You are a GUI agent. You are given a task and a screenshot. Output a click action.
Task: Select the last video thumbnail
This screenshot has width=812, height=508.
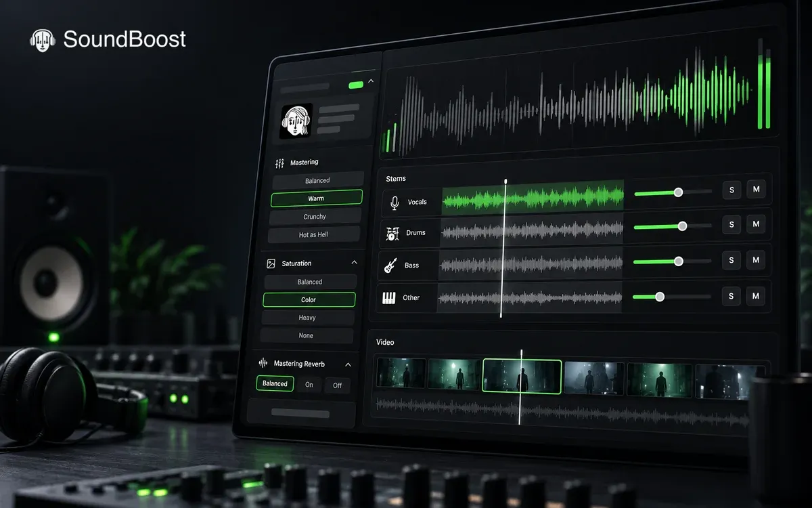pos(730,381)
